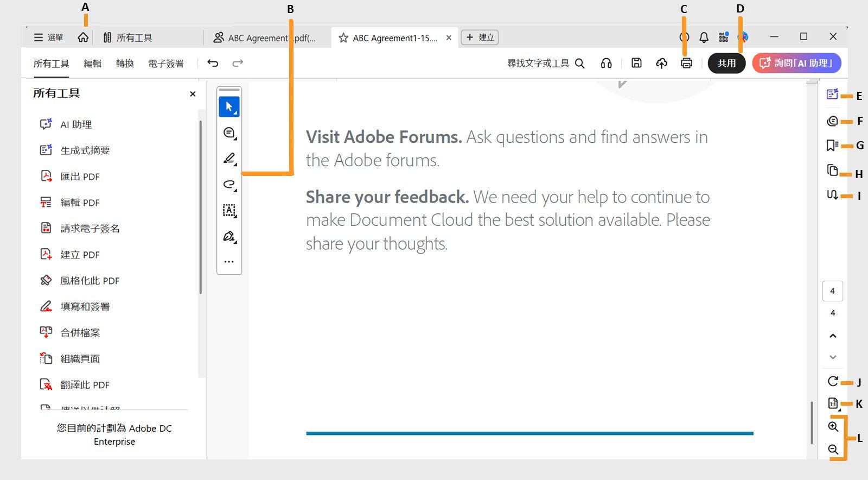Select the arrow selection tool
The image size is (868, 480).
click(229, 107)
